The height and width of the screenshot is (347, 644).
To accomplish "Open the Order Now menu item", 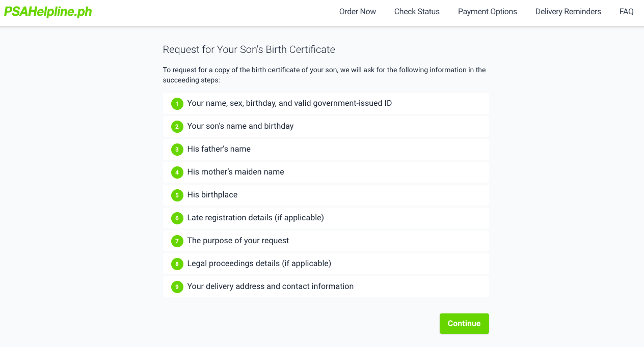I will [358, 12].
